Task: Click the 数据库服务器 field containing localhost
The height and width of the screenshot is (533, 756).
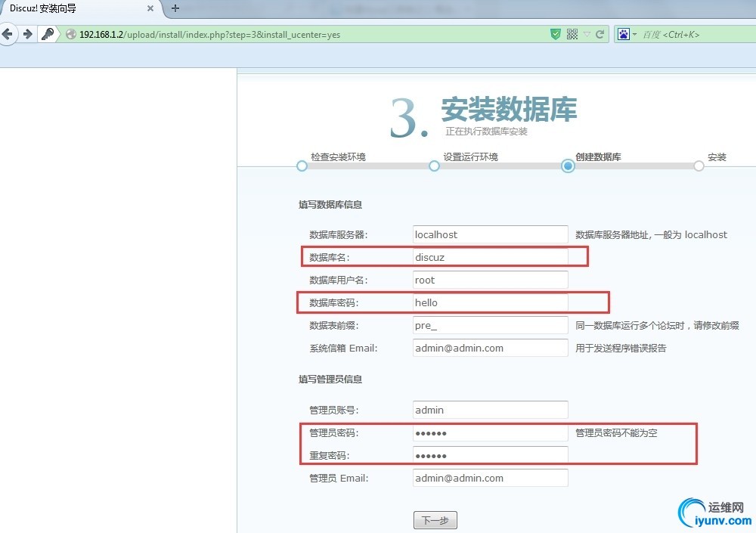Action: [491, 234]
